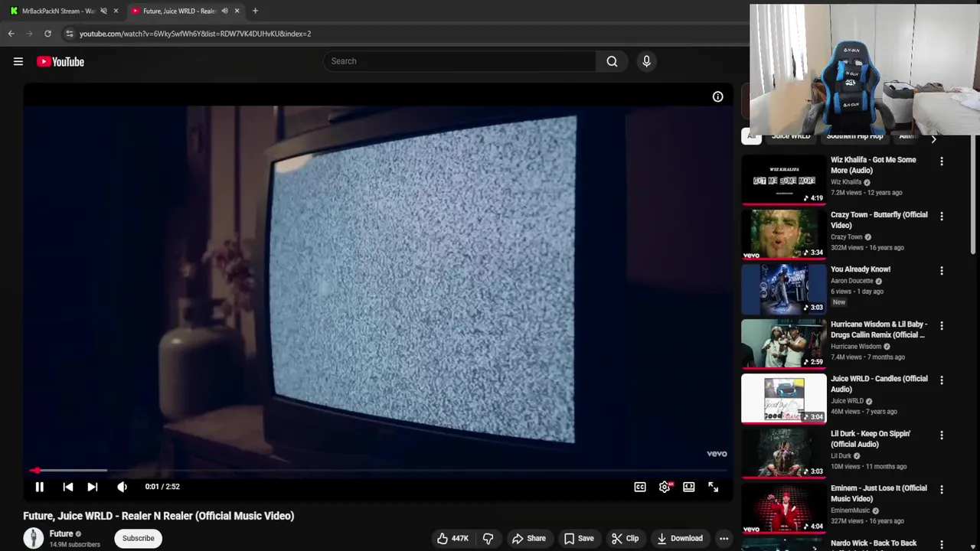Share the Realer N Realer video
980x551 pixels.
pyautogui.click(x=529, y=539)
